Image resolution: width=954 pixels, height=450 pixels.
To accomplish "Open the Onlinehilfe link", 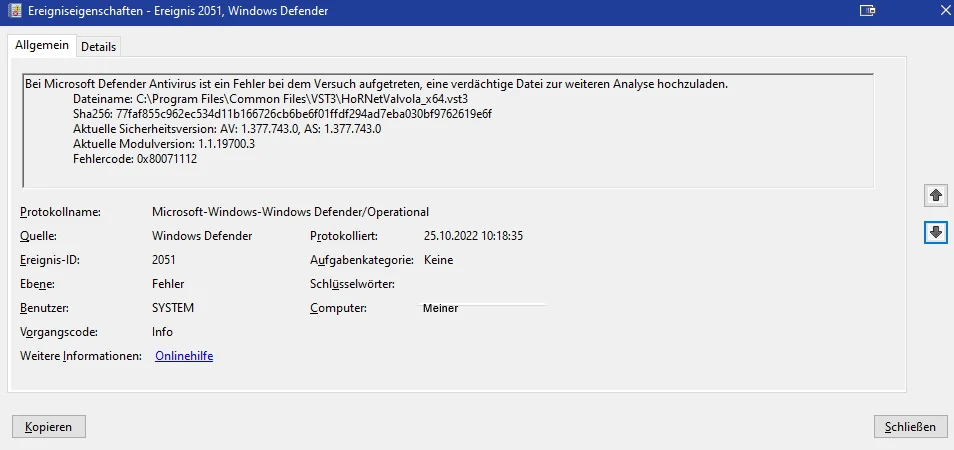I will click(184, 356).
